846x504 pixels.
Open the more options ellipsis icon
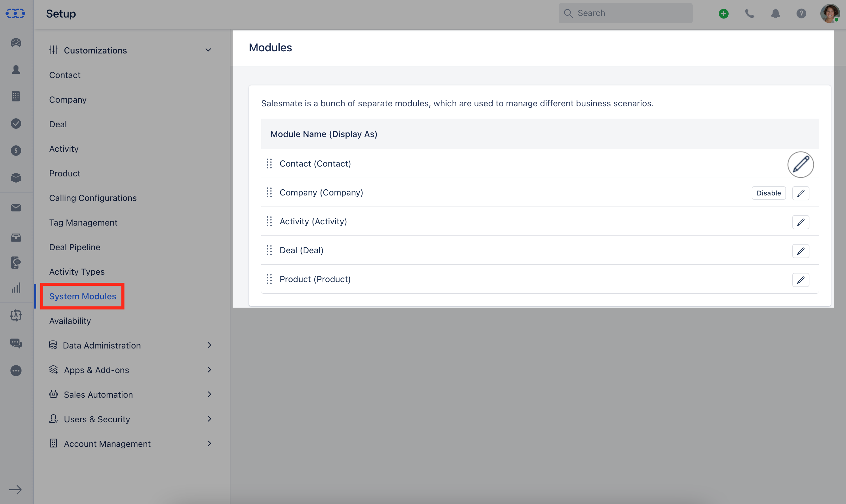coord(16,371)
